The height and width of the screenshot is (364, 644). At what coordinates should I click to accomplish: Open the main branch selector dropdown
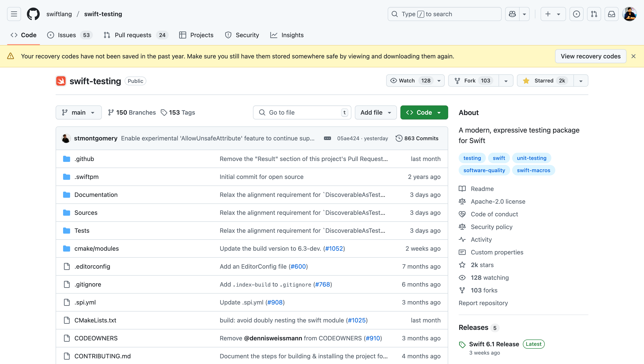point(79,112)
